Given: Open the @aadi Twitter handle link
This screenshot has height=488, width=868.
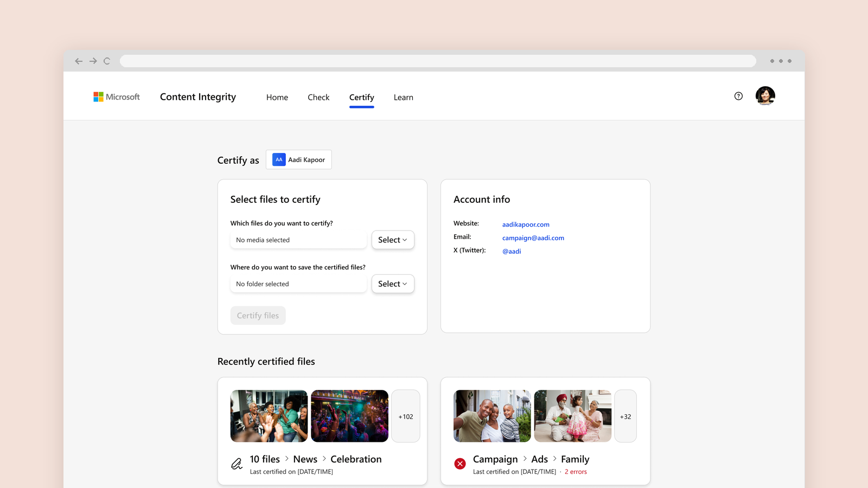Looking at the screenshot, I should pyautogui.click(x=512, y=252).
